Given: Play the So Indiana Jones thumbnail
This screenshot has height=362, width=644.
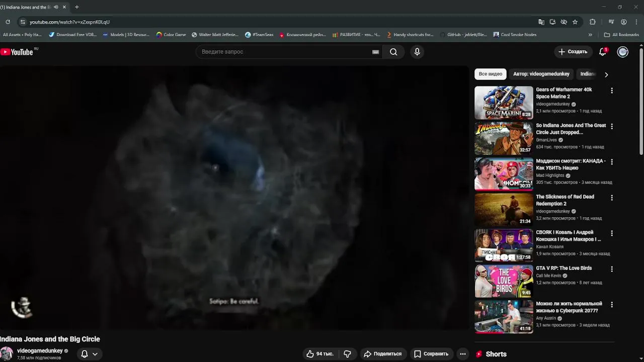Looking at the screenshot, I should pos(504,138).
